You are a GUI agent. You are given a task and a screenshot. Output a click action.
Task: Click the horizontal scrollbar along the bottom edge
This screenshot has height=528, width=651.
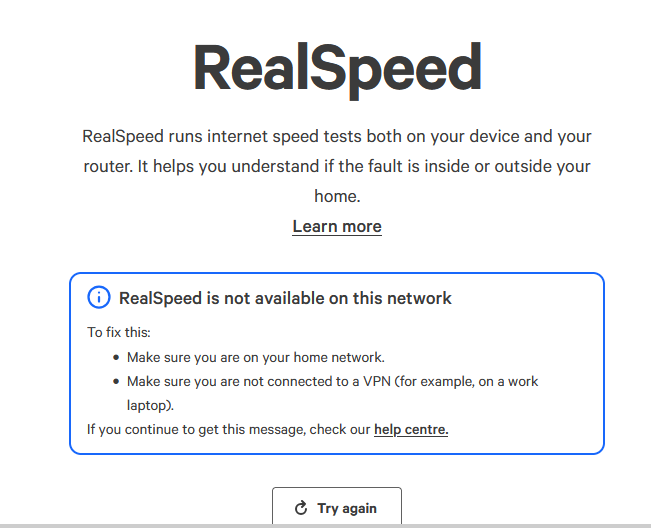click(x=326, y=526)
